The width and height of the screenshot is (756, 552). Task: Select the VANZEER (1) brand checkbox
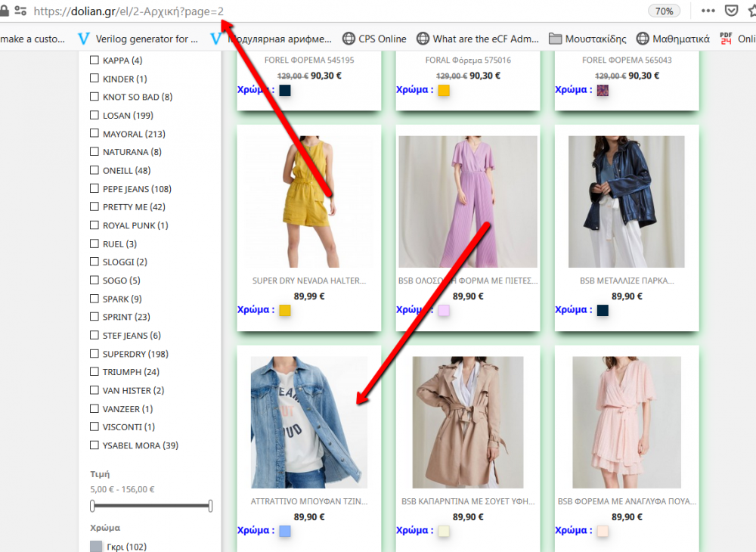tap(94, 408)
